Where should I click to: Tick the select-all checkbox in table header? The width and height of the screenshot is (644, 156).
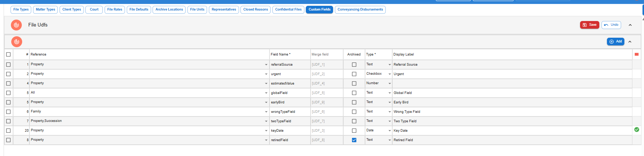[x=8, y=54]
